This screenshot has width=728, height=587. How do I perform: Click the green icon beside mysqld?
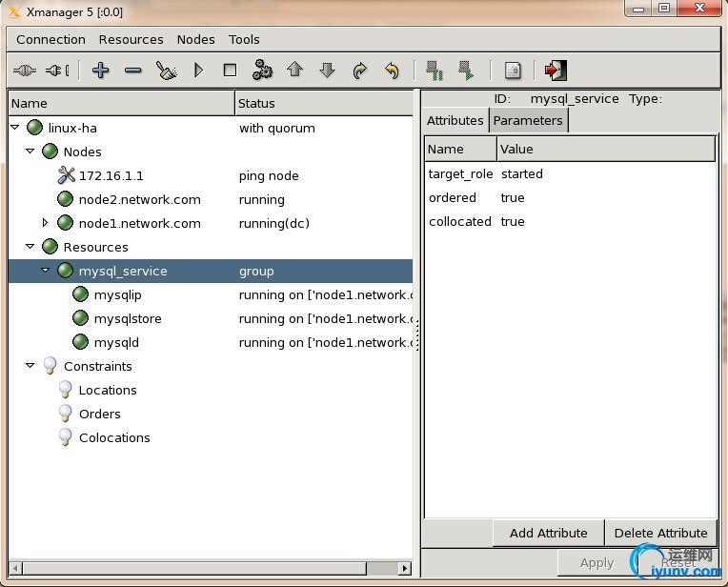80,342
